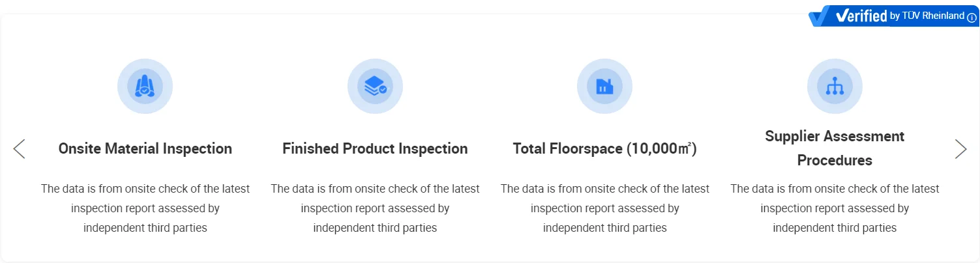This screenshot has width=980, height=263.
Task: Open the Onsite Material Inspection heading
Action: (145, 148)
